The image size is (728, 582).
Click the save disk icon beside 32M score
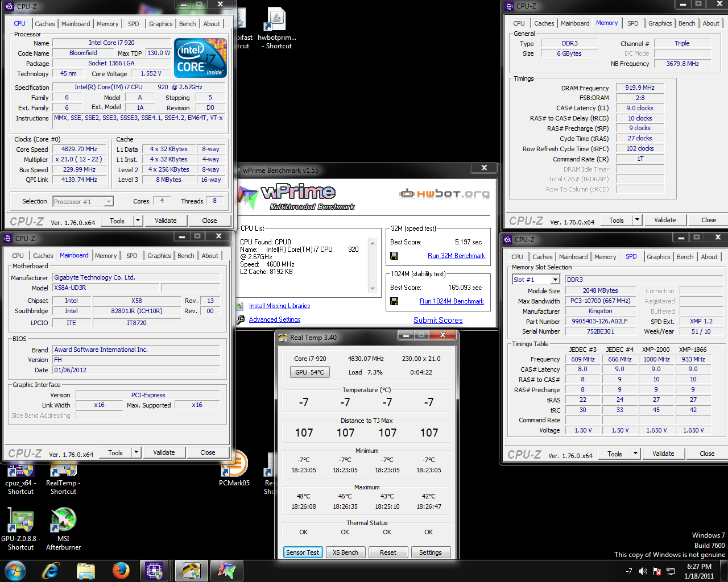tap(394, 256)
